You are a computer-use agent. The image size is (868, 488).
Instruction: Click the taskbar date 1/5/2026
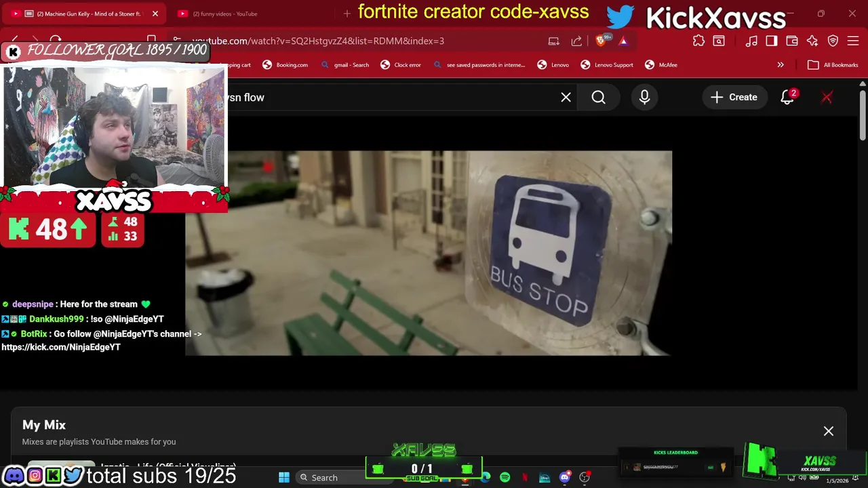tap(837, 481)
